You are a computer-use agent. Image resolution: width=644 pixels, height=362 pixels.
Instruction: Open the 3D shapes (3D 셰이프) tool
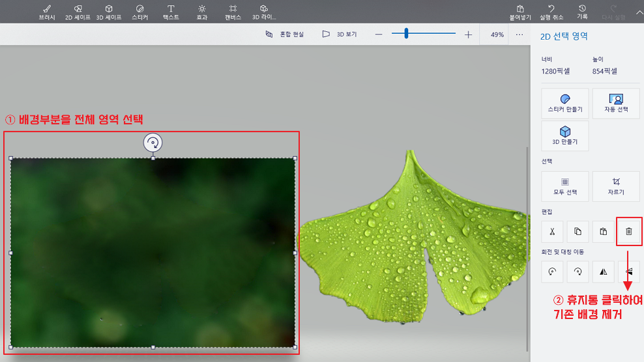tap(109, 12)
